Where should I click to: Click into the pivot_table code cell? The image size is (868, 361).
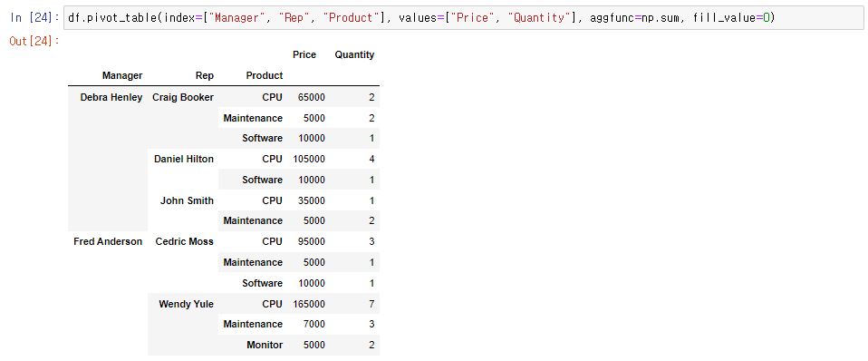[x=464, y=18]
